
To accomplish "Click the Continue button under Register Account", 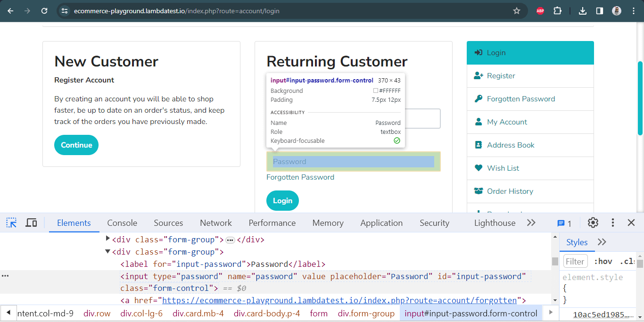I will pos(76,145).
